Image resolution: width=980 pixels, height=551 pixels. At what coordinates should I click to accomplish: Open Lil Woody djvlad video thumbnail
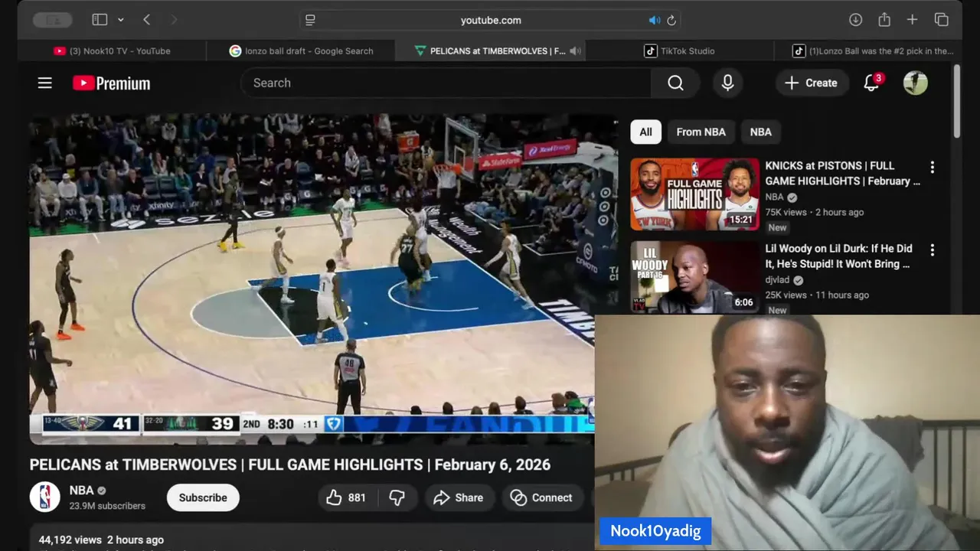[694, 276]
